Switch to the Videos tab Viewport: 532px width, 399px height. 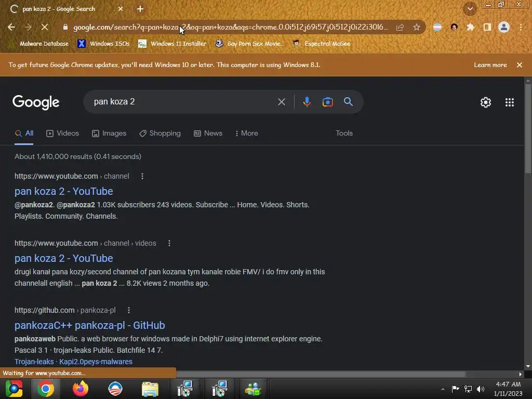(x=62, y=134)
